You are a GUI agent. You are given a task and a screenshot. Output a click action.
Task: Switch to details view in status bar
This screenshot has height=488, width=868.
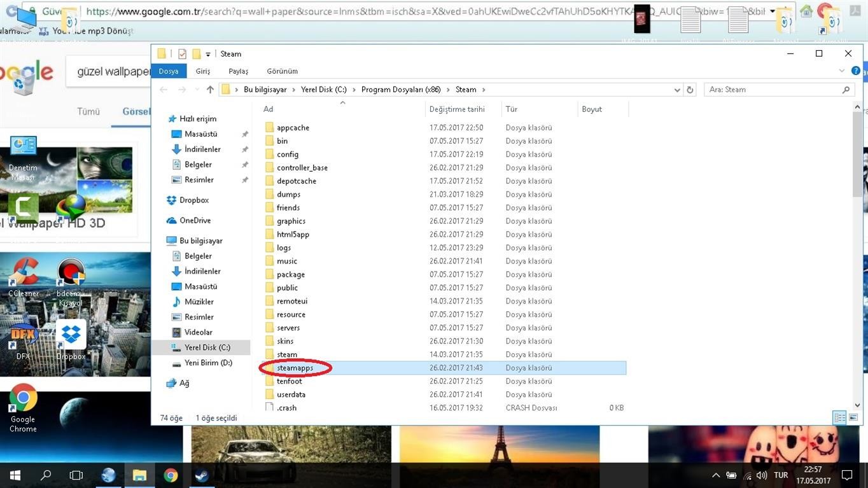click(839, 417)
